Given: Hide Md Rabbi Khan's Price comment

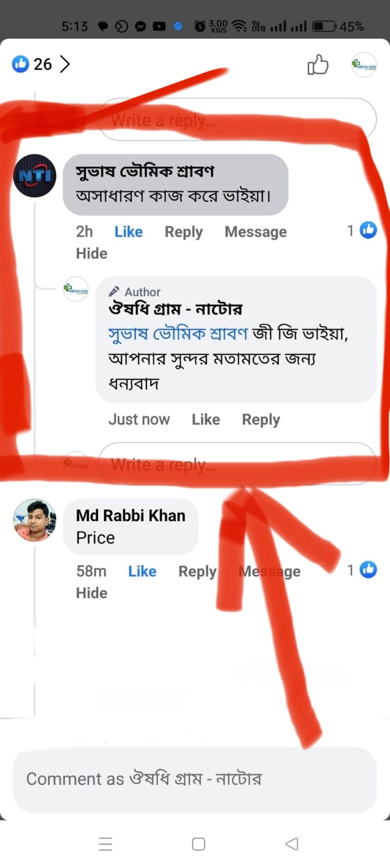Looking at the screenshot, I should tap(91, 592).
